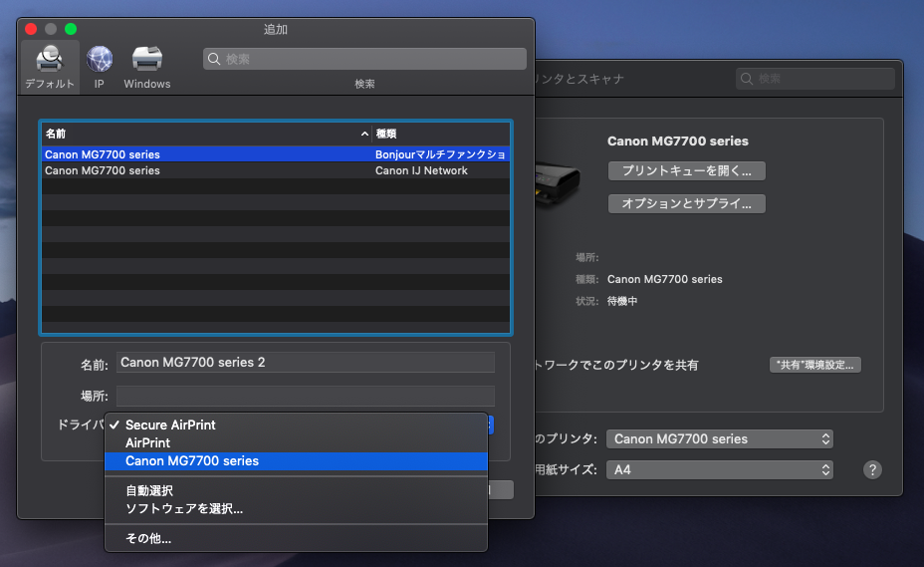Screen dimensions: 924x567
Task: Select Canon MG7700 series Bonjour row
Action: point(276,154)
